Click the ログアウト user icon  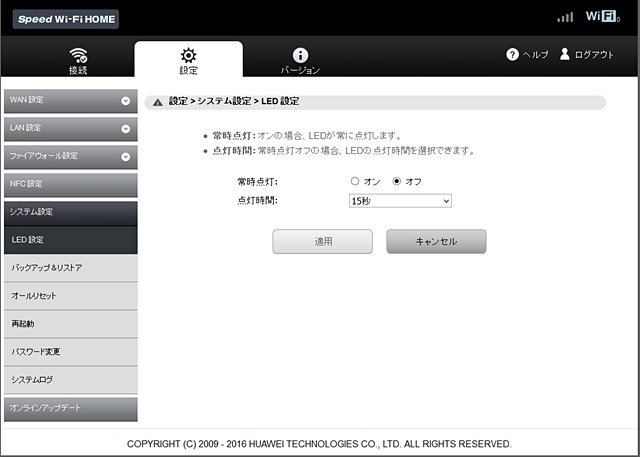(564, 54)
